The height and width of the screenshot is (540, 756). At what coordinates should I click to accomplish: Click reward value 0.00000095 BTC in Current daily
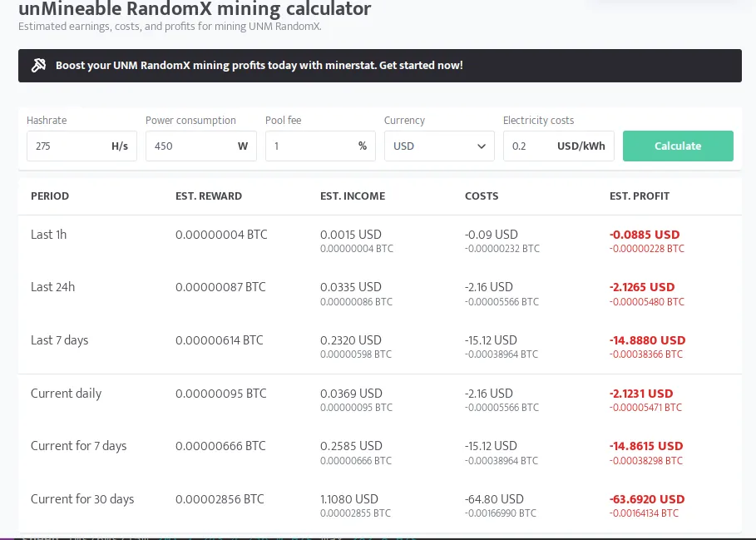tap(221, 394)
